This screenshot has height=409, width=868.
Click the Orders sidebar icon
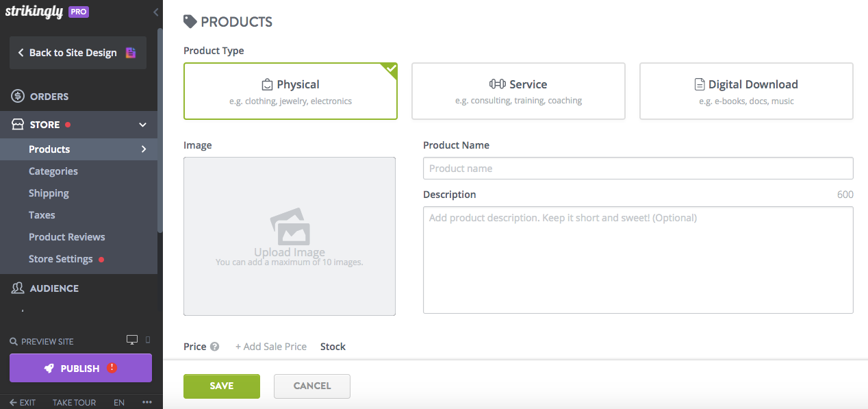point(15,96)
